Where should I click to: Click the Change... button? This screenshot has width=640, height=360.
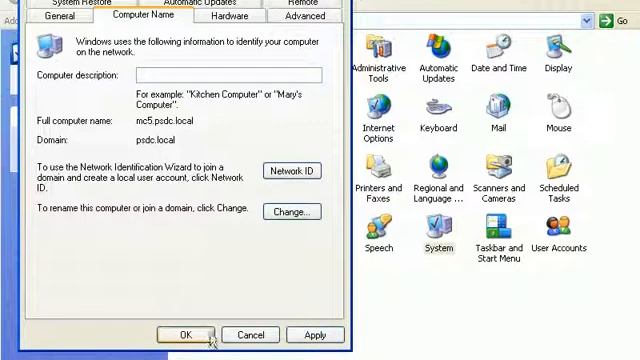click(x=292, y=212)
